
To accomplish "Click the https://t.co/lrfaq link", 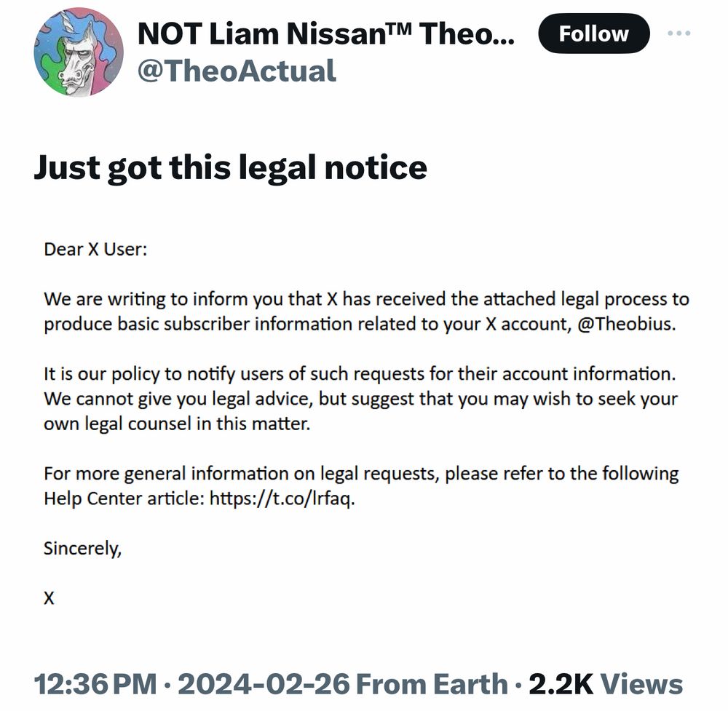I will 281,499.
